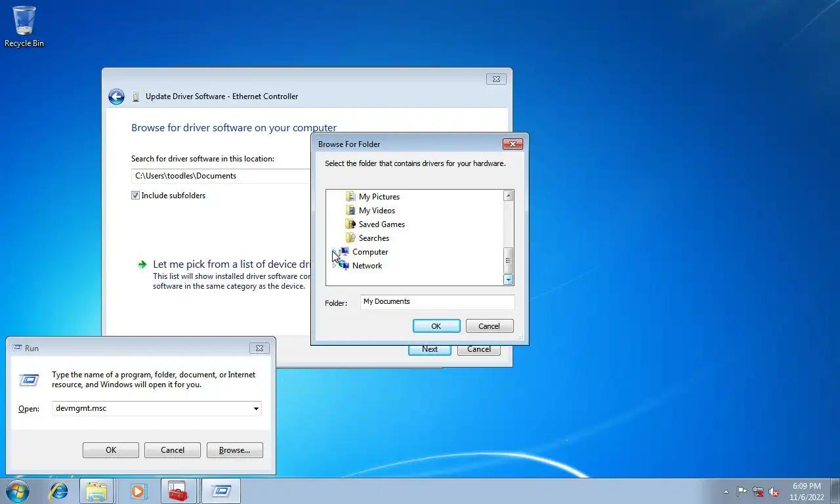Click the folder tree scroll up arrow
The width and height of the screenshot is (840, 504).
509,196
